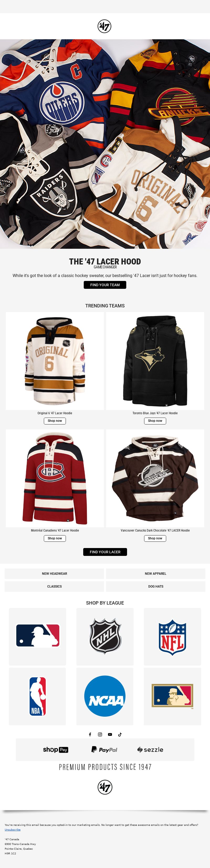The height and width of the screenshot is (868, 210).
Task: Click the Find Your Team button
Action: point(105,285)
